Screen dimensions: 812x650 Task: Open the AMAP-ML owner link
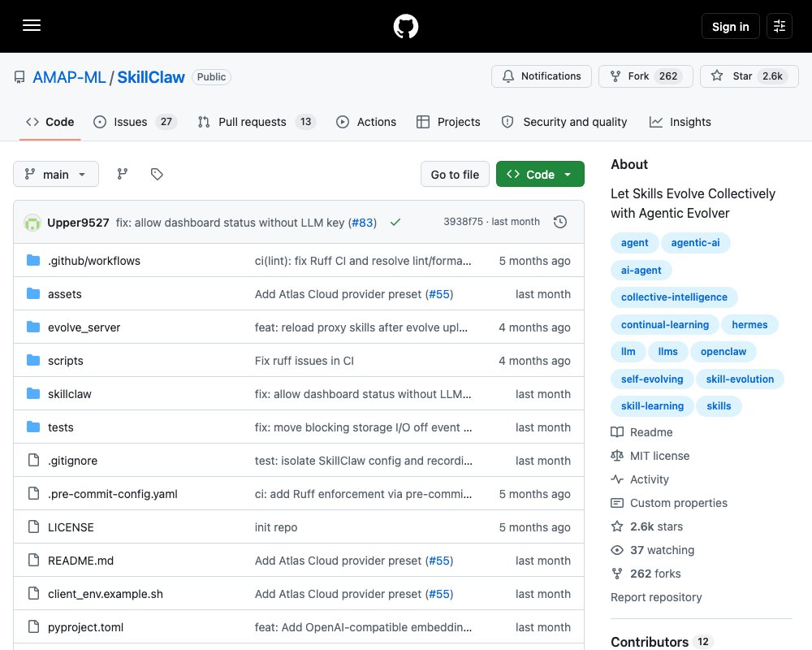tap(69, 77)
